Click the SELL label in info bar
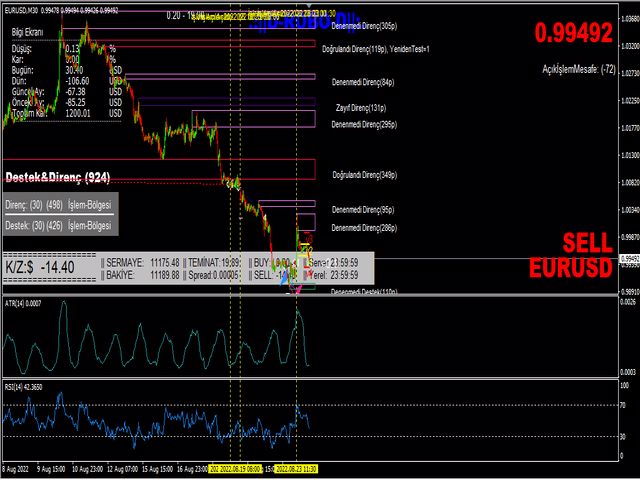Image resolution: width=640 pixels, height=480 pixels. (x=262, y=275)
